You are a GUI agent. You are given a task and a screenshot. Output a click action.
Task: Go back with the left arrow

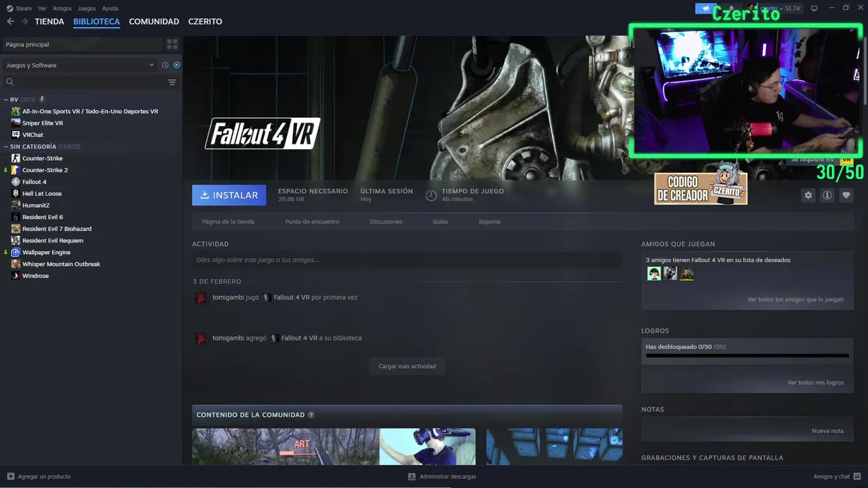click(10, 22)
